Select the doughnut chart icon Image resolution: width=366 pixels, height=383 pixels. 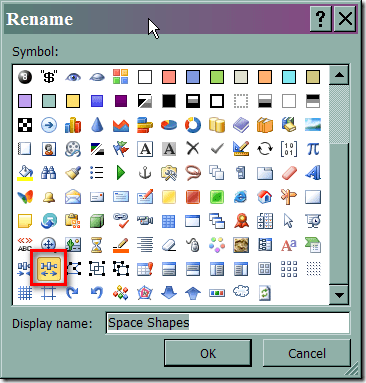[x=193, y=125]
